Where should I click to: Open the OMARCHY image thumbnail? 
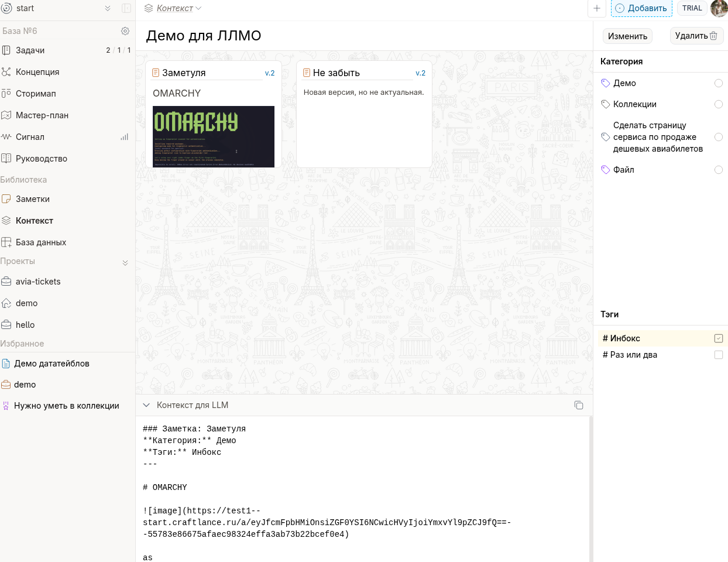click(x=213, y=136)
